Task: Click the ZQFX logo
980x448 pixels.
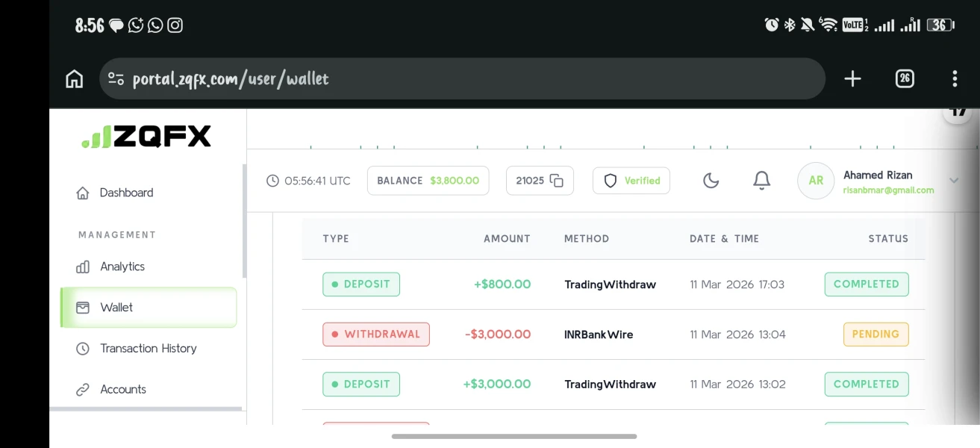Action: 146,137
